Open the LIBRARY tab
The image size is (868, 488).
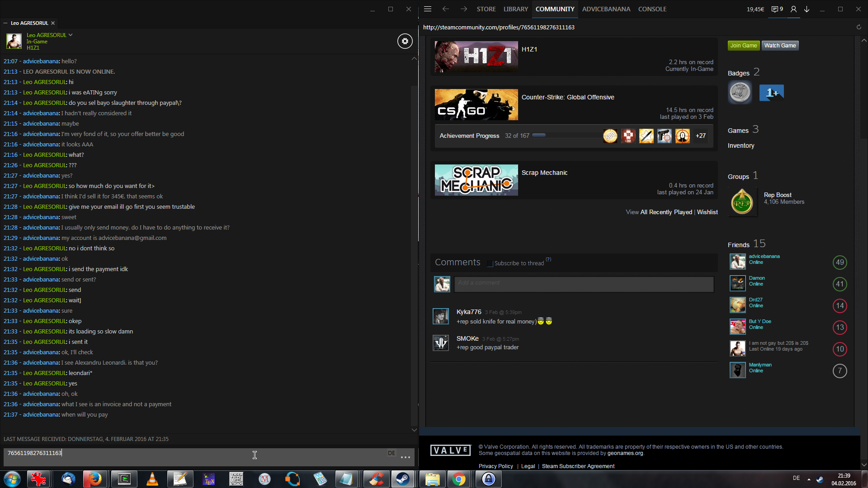(x=516, y=9)
